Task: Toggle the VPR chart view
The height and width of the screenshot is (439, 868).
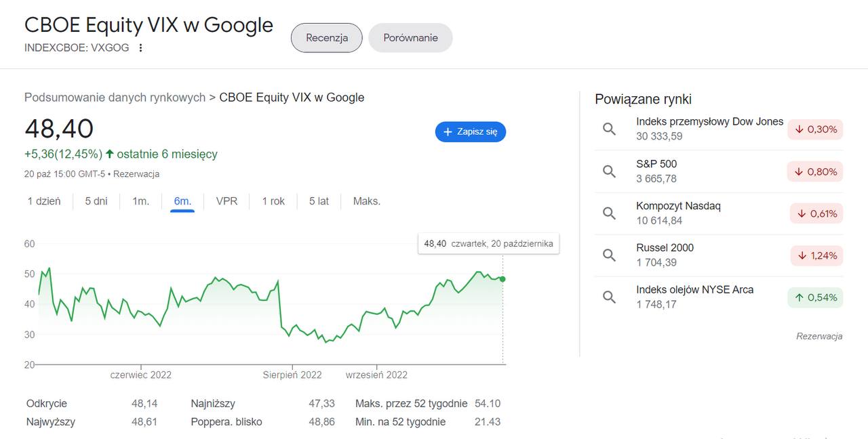Action: [227, 201]
